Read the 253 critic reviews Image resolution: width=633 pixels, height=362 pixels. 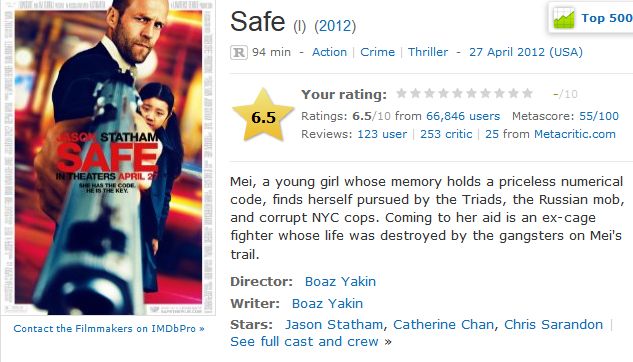(446, 134)
